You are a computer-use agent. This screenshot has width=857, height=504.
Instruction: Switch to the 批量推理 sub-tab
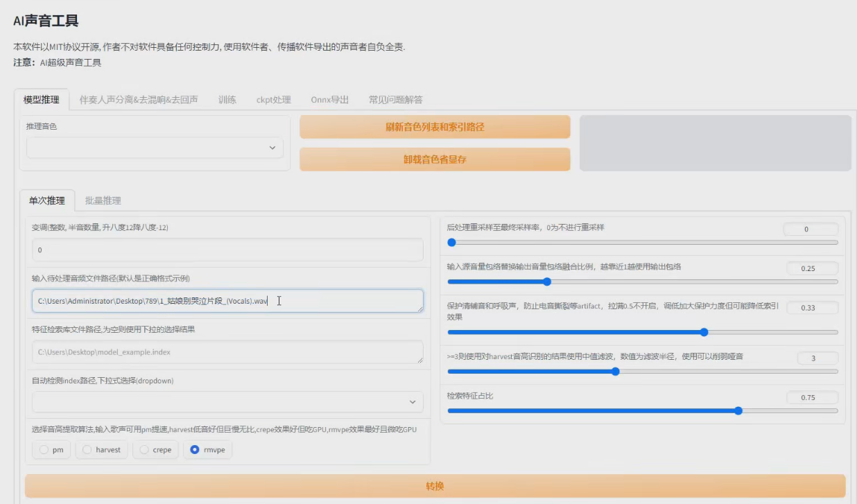pyautogui.click(x=103, y=201)
